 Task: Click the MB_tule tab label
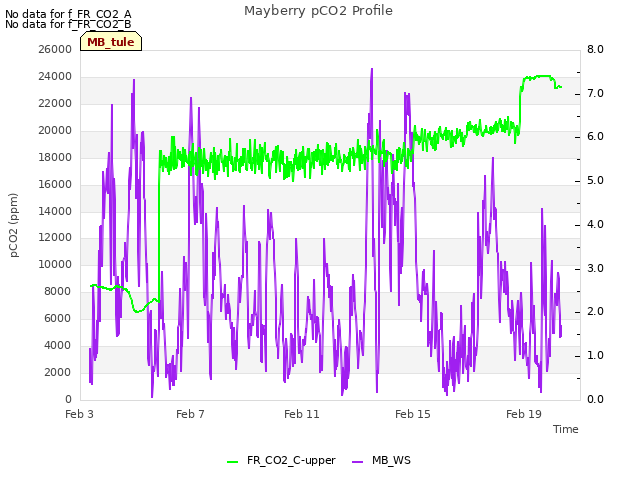[111, 42]
